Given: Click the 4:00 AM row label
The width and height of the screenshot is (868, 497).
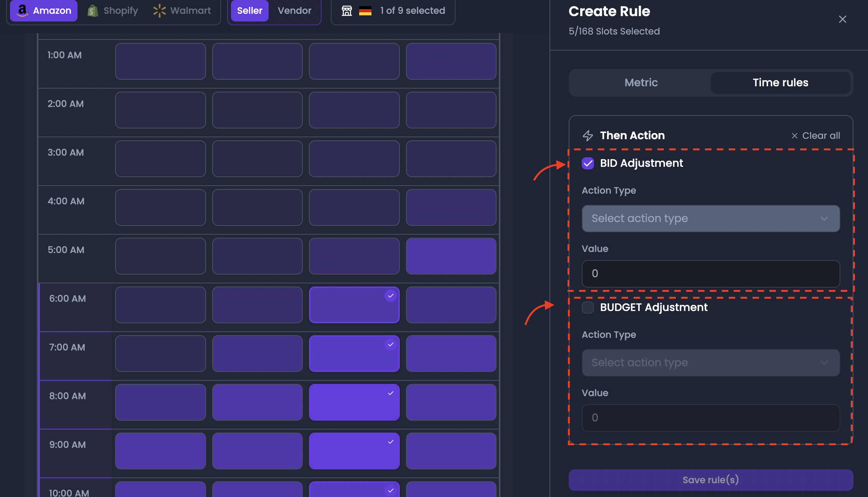Looking at the screenshot, I should [66, 201].
